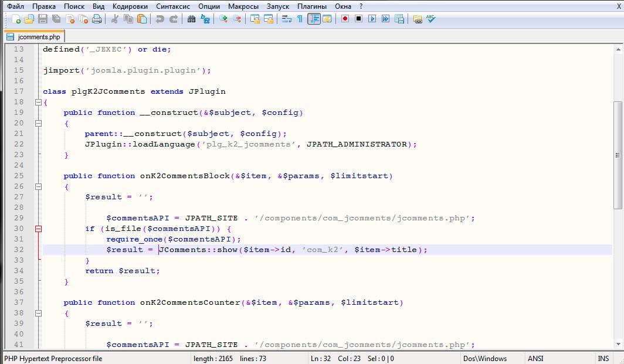Open the Макросы menu
Screen dimensions: 624x364
tap(243, 6)
